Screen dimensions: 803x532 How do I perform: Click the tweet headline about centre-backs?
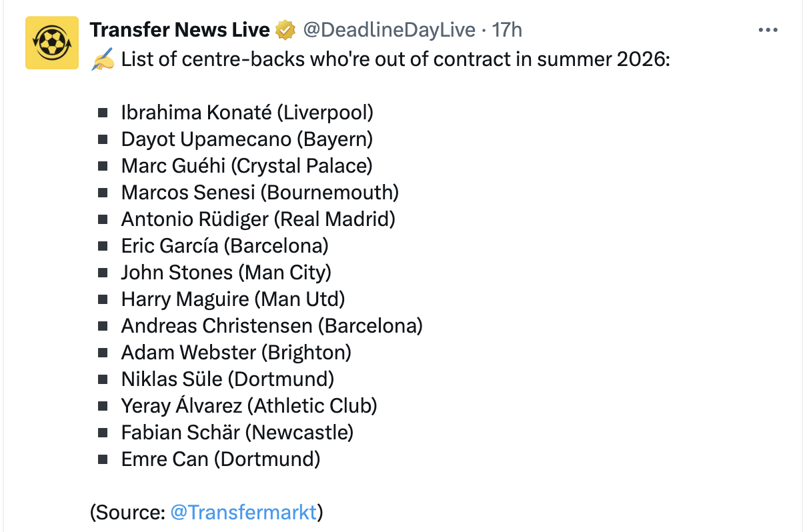[x=395, y=60]
